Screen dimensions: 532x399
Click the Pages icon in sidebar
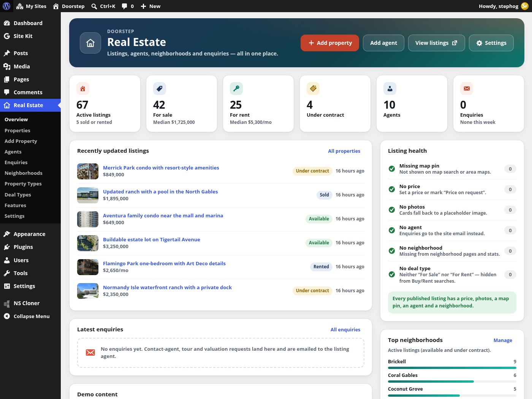[x=7, y=79]
